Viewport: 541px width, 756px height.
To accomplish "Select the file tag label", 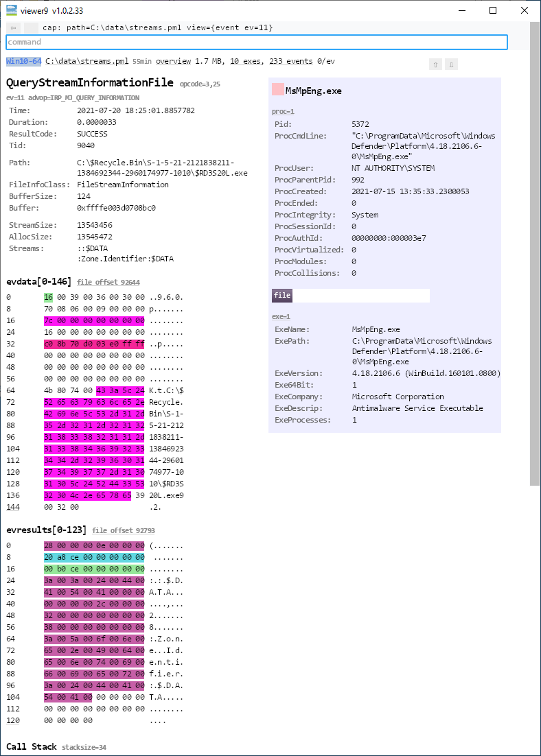I will click(x=282, y=295).
